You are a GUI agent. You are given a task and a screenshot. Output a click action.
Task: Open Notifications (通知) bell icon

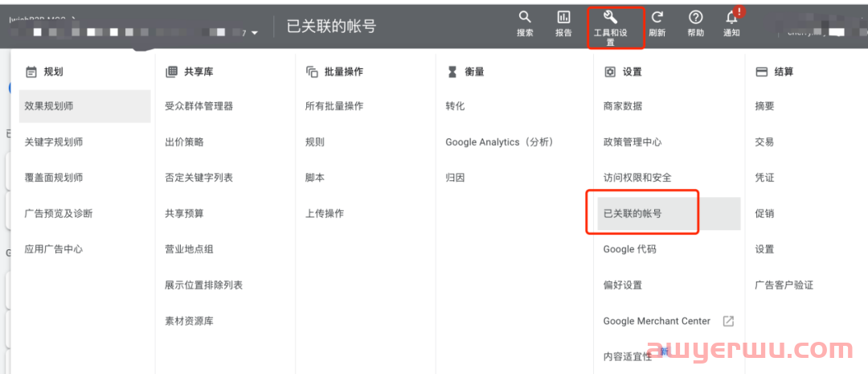coord(731,18)
